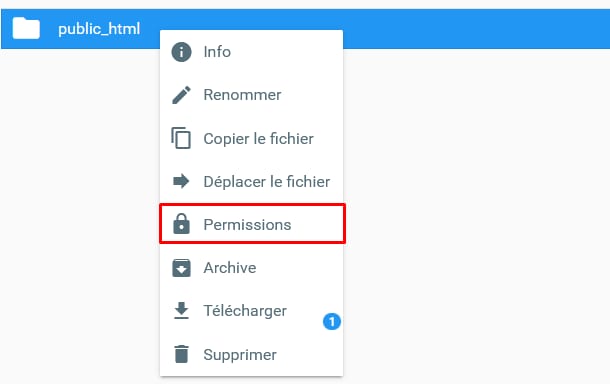Viewport: 610px width, 384px height.
Task: Open the Info menu entry
Action: coord(251,52)
